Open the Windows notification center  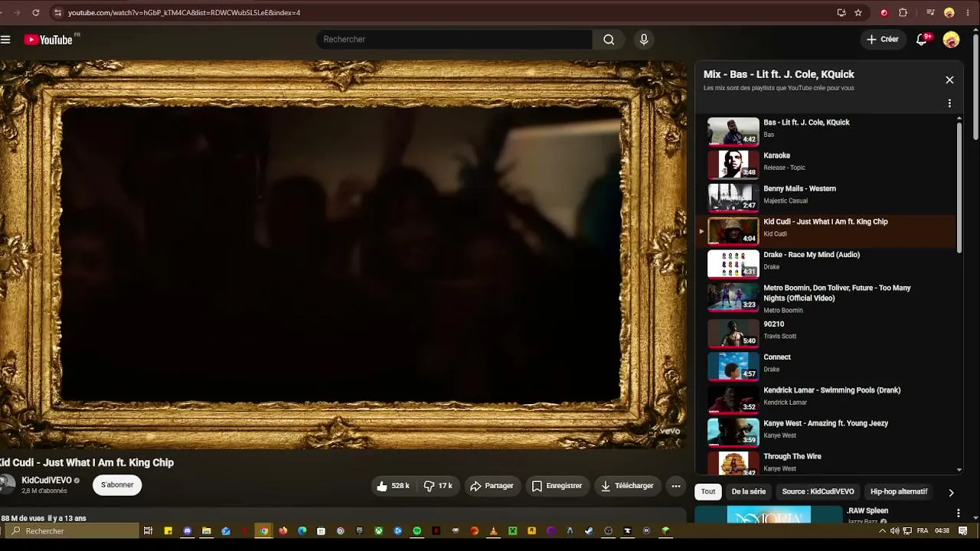tap(963, 531)
